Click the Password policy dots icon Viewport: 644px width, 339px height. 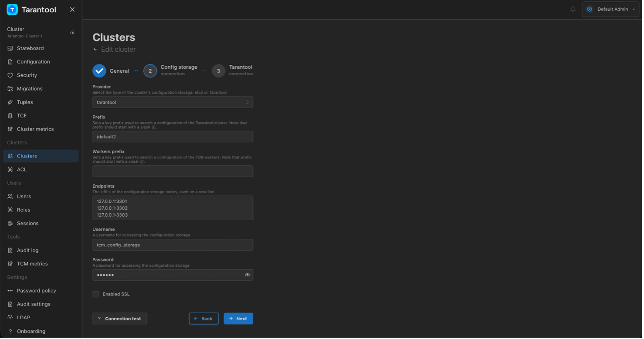[x=10, y=291]
